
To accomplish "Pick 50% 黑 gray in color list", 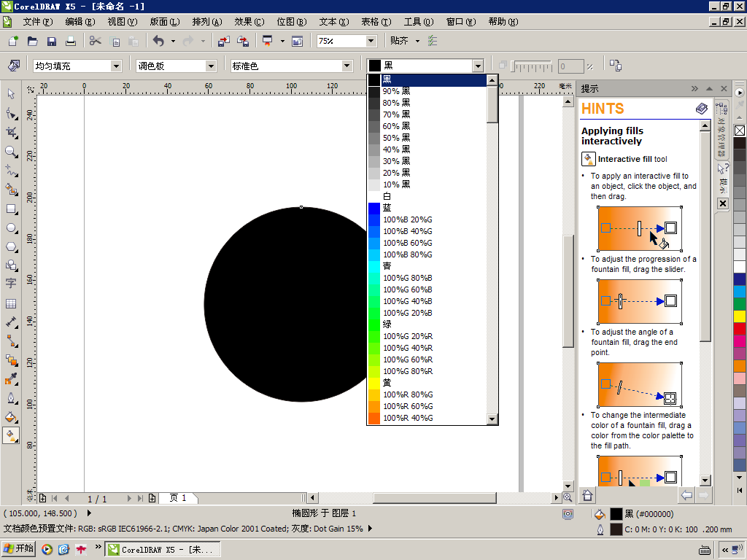I will tap(427, 138).
